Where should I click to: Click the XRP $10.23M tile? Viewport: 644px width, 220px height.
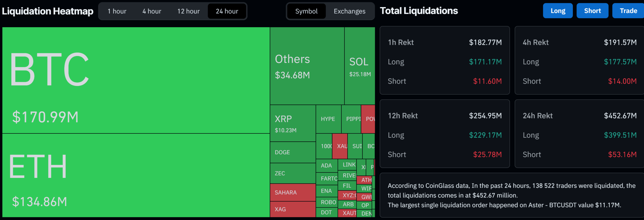coord(293,123)
